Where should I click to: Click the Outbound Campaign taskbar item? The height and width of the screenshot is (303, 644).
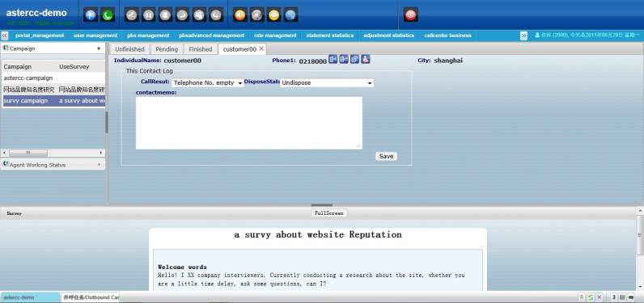[91, 297]
